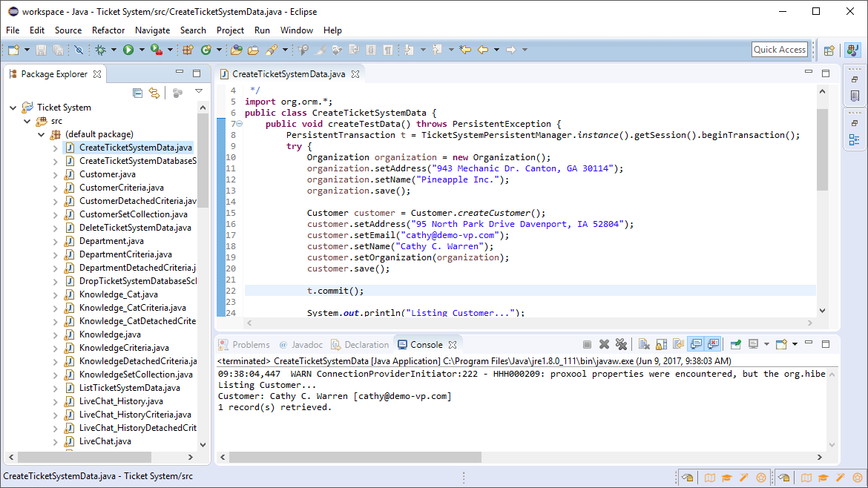The width and height of the screenshot is (868, 488).
Task: Click the Java perspective icon
Action: pyautogui.click(x=852, y=50)
